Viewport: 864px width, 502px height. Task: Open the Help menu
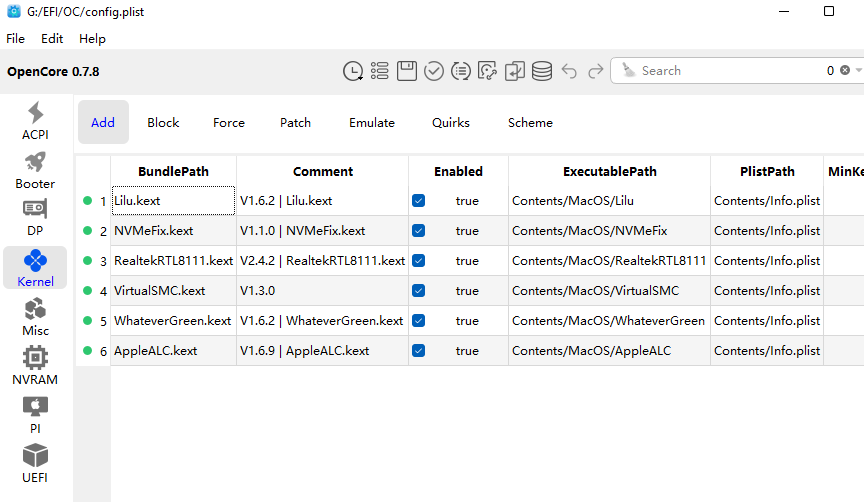pos(92,39)
